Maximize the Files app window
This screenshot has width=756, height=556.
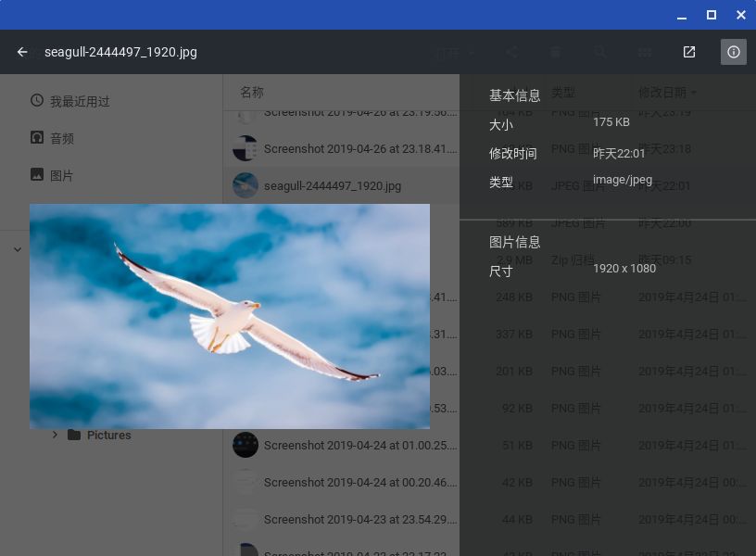[712, 15]
